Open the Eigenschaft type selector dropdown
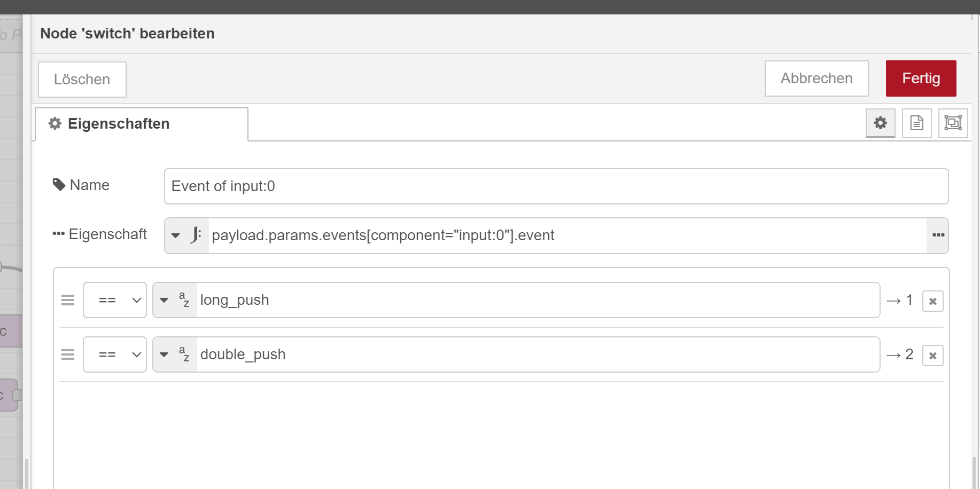The width and height of the screenshot is (980, 489). (x=176, y=235)
